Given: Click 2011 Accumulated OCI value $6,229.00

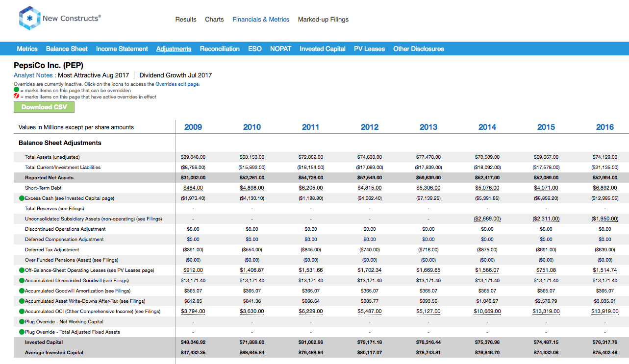Looking at the screenshot, I should (311, 312).
